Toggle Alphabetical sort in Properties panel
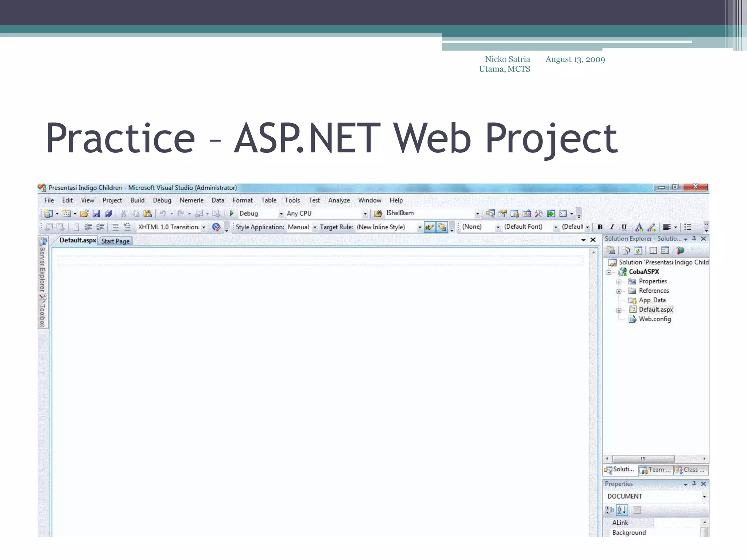This screenshot has width=747, height=560. 622,510
